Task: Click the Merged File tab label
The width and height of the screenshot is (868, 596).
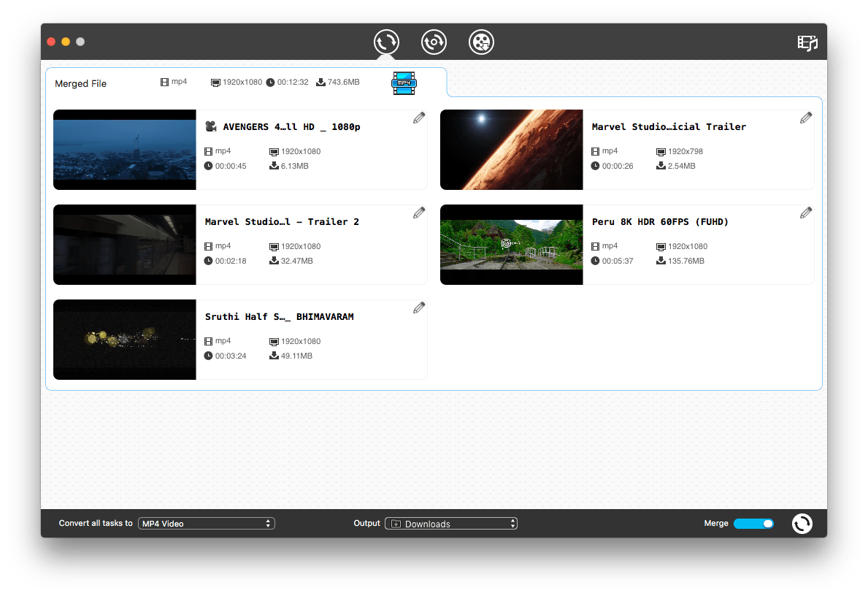Action: 81,84
